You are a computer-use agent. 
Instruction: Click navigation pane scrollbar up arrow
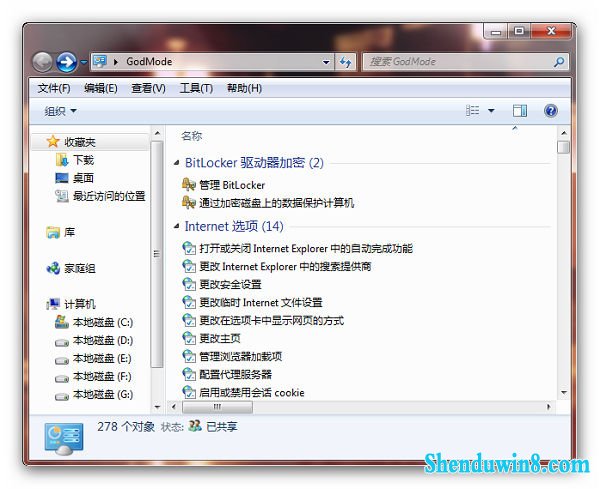(157, 133)
